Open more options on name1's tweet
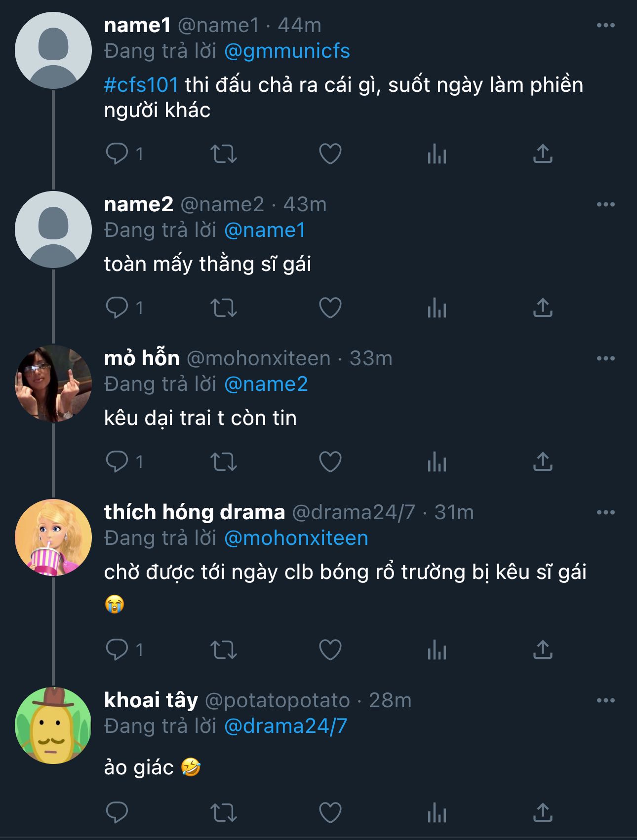Viewport: 637px width, 840px height. tap(605, 25)
